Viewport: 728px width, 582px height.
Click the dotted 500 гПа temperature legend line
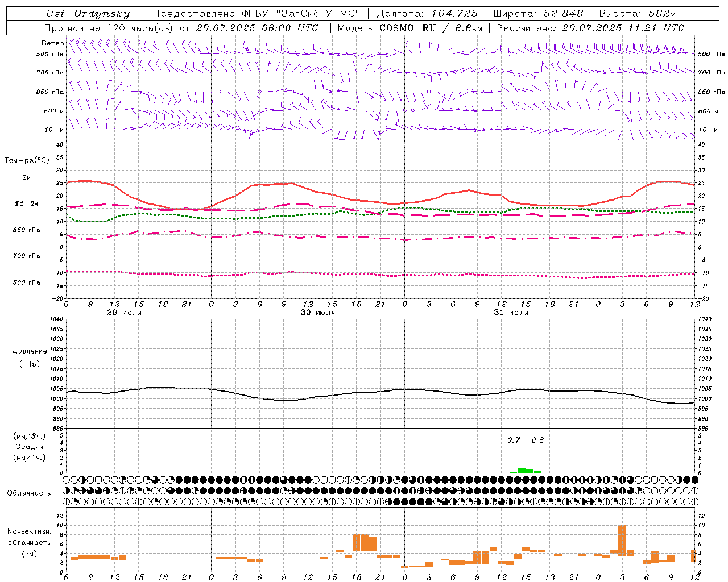click(x=25, y=289)
